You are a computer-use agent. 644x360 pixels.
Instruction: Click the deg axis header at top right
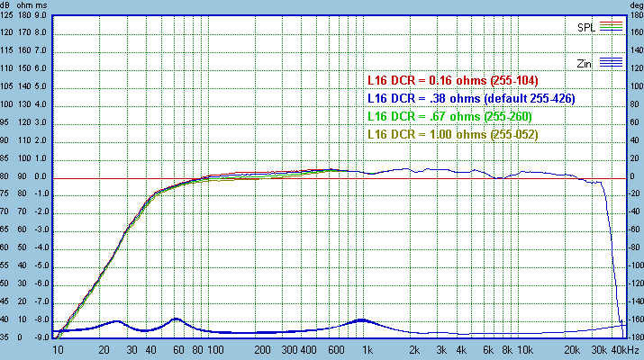pos(633,5)
